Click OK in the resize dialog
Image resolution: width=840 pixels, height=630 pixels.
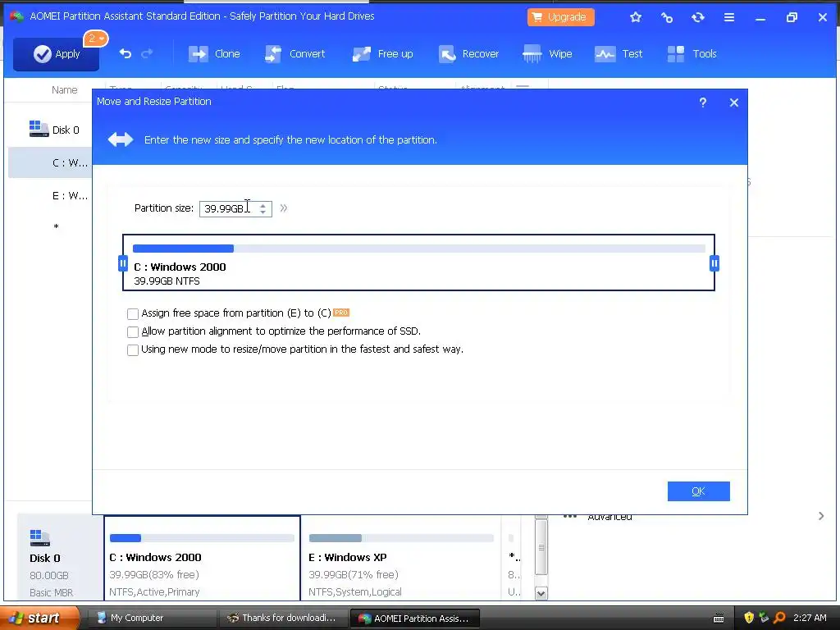coord(699,491)
